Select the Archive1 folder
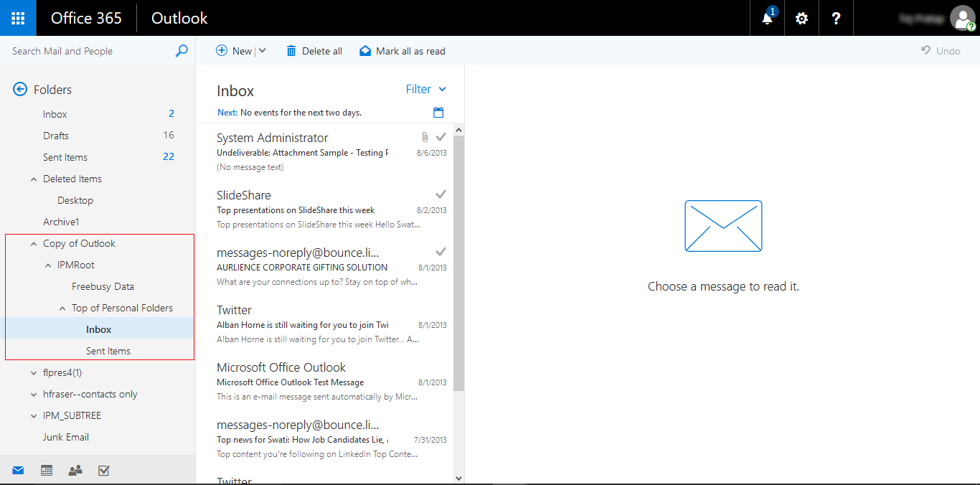 (98, 222)
